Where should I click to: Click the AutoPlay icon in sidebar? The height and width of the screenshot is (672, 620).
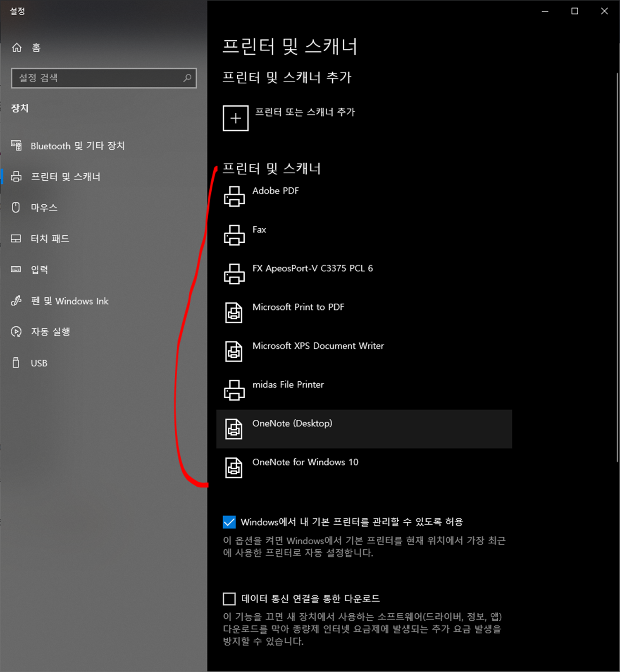pos(16,332)
